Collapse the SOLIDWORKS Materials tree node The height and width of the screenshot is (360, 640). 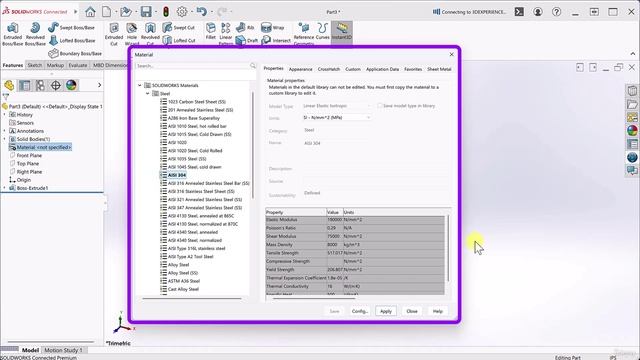(140, 85)
